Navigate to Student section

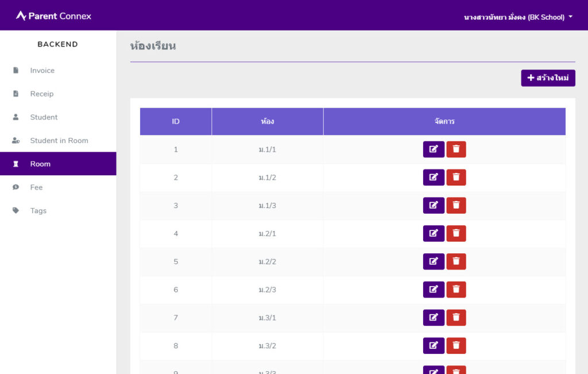44,117
